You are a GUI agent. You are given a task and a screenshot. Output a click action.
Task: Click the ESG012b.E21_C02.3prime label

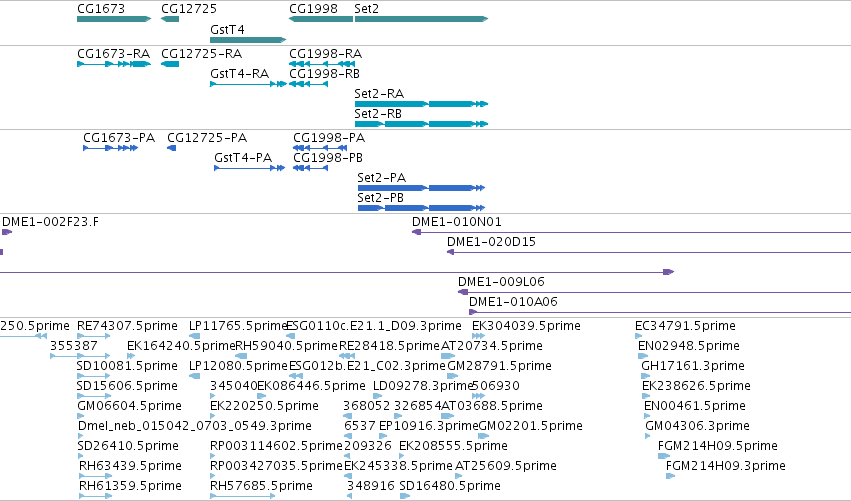[367, 366]
